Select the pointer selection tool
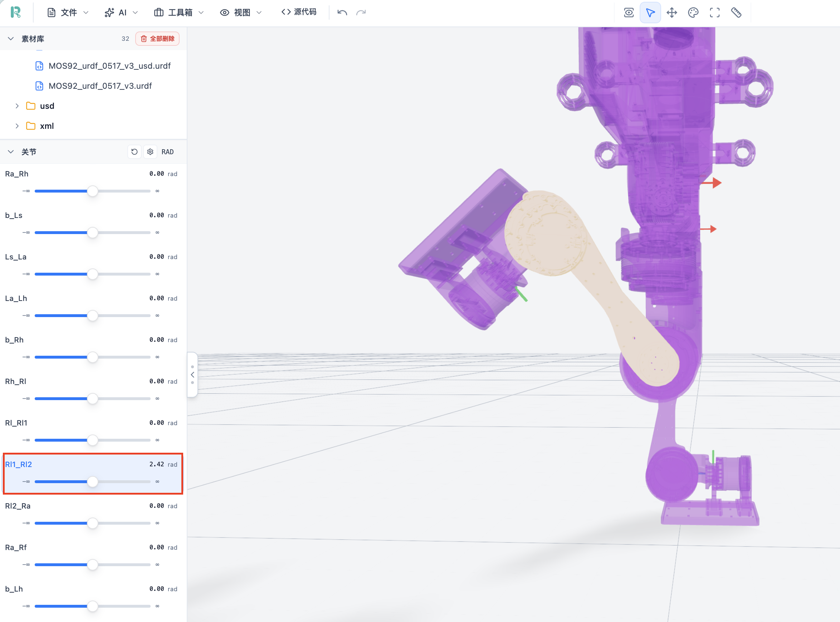 650,13
